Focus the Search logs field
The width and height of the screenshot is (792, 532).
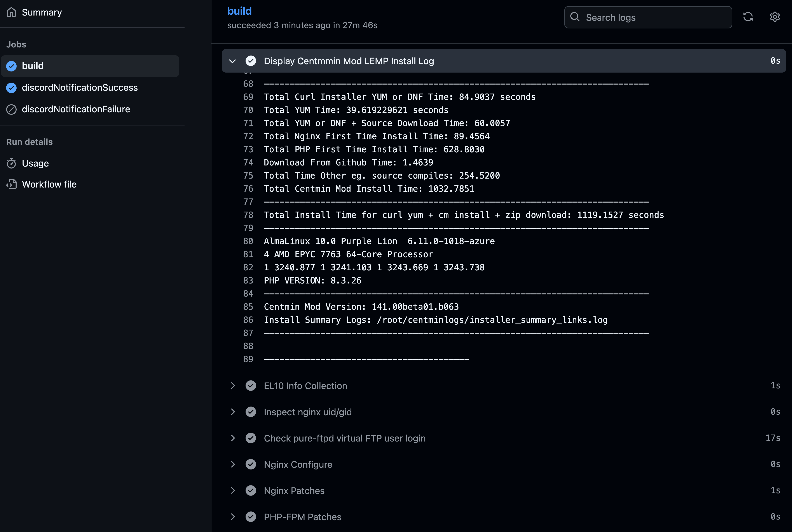tap(648, 17)
